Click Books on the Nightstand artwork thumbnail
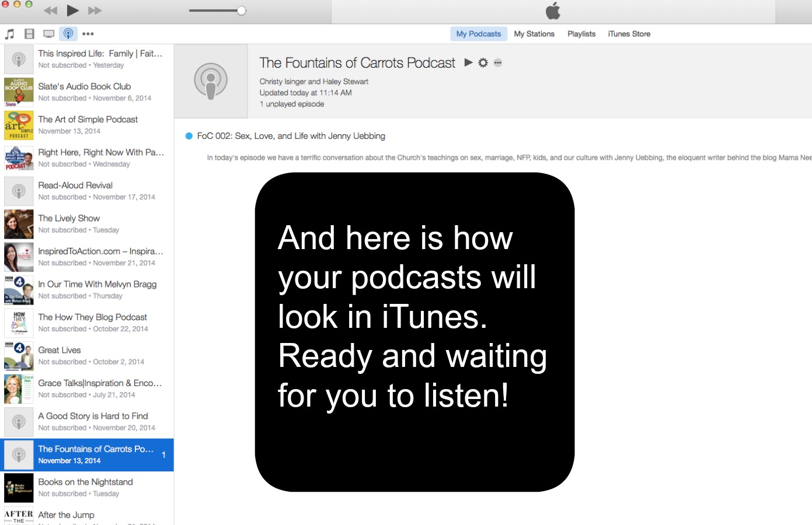 (19, 488)
